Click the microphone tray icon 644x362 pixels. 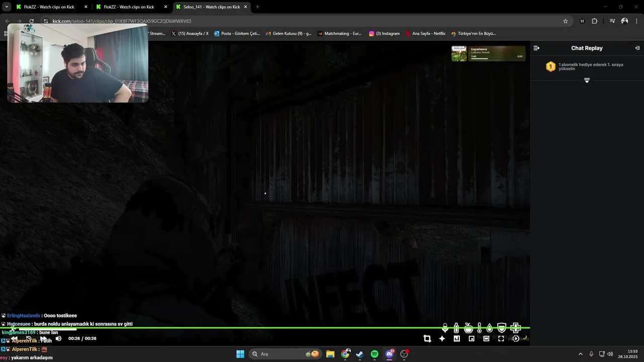(591, 354)
